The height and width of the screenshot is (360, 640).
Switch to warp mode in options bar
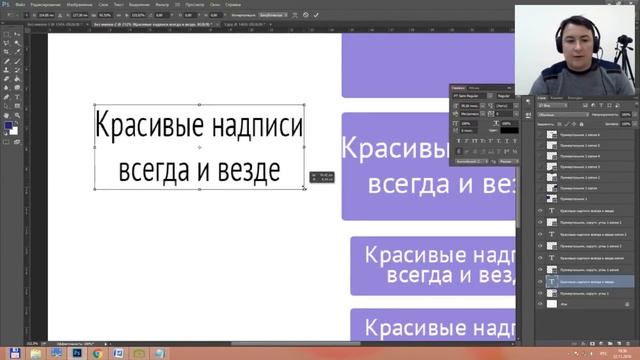click(295, 15)
